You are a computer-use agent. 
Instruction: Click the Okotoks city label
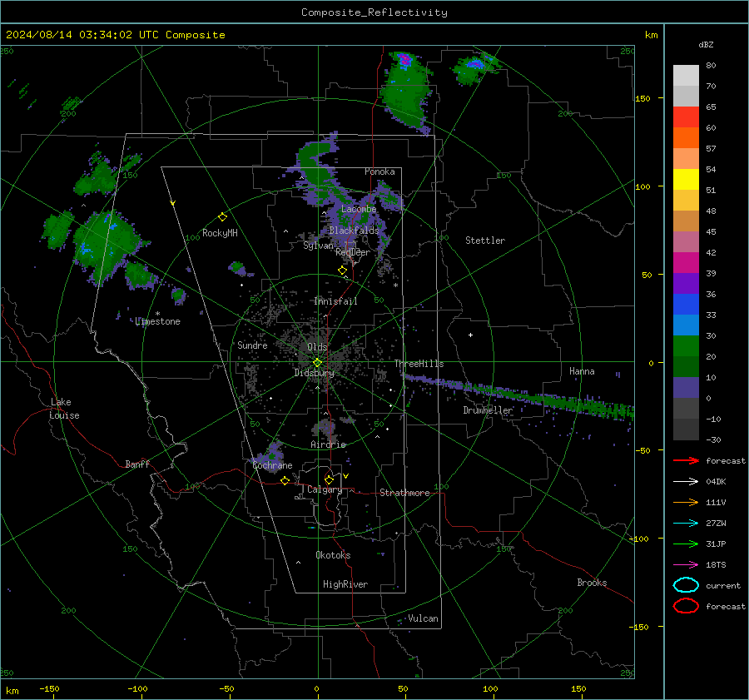point(333,555)
